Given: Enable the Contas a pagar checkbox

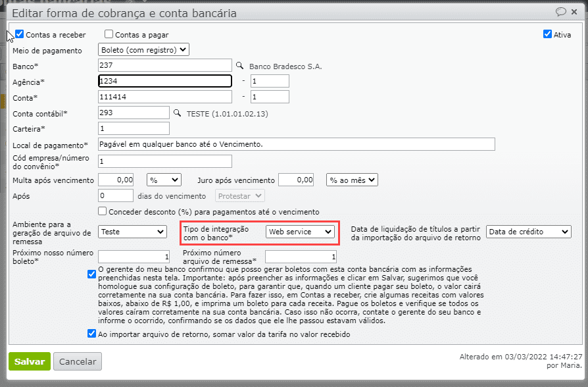Looking at the screenshot, I should (x=110, y=34).
